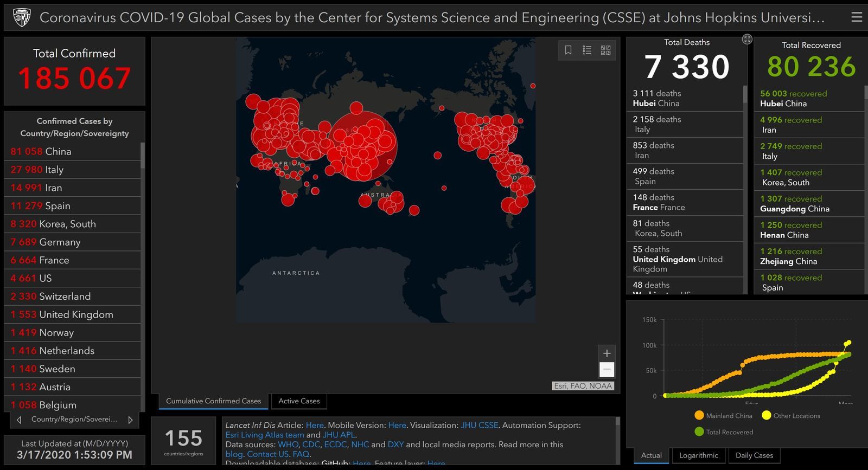Toggle Total Recovered series in chart legend
The width and height of the screenshot is (868, 470).
[x=724, y=432]
